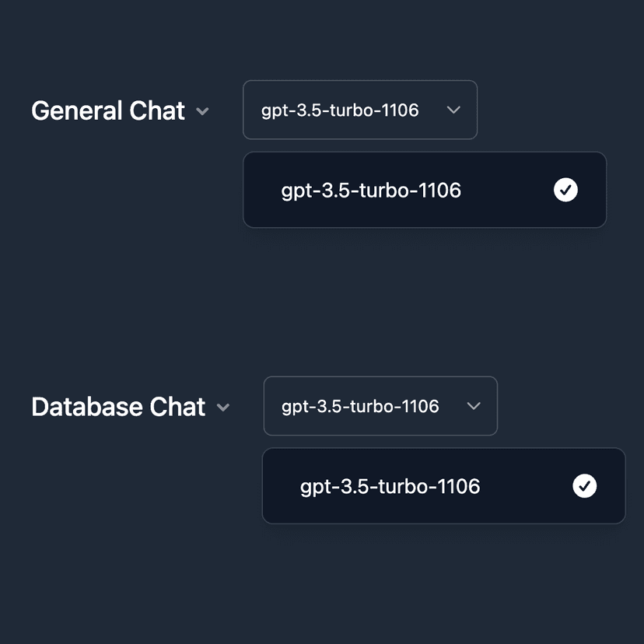
Task: Toggle the selected model check under Database Chat
Action: (584, 486)
